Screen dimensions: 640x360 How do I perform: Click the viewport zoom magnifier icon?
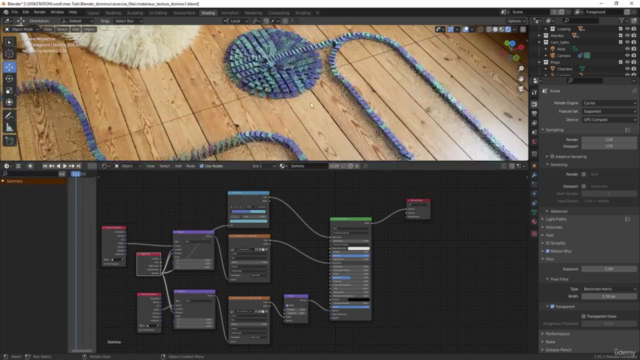[521, 69]
